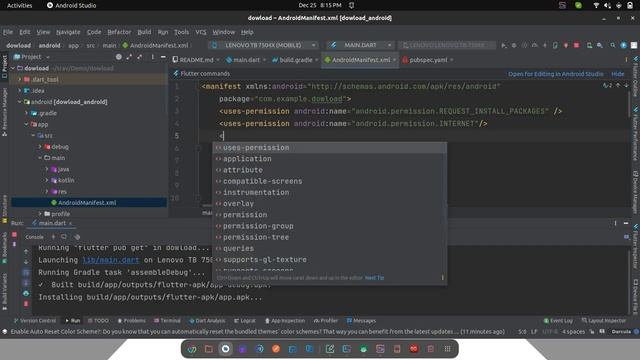
Task: Click the Next Tip link in completion popup
Action: pyautogui.click(x=374, y=278)
